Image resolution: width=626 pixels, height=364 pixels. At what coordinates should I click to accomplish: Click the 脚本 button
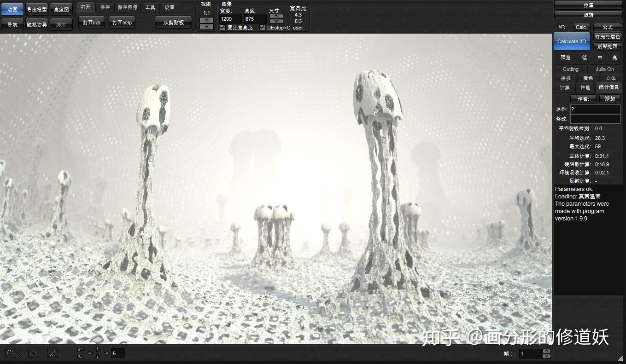(x=61, y=25)
